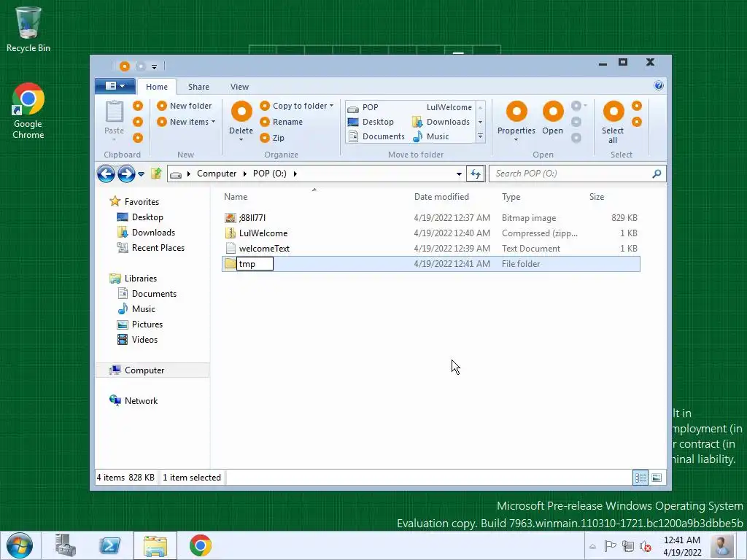Open the ribbon Help icon

pos(659,86)
